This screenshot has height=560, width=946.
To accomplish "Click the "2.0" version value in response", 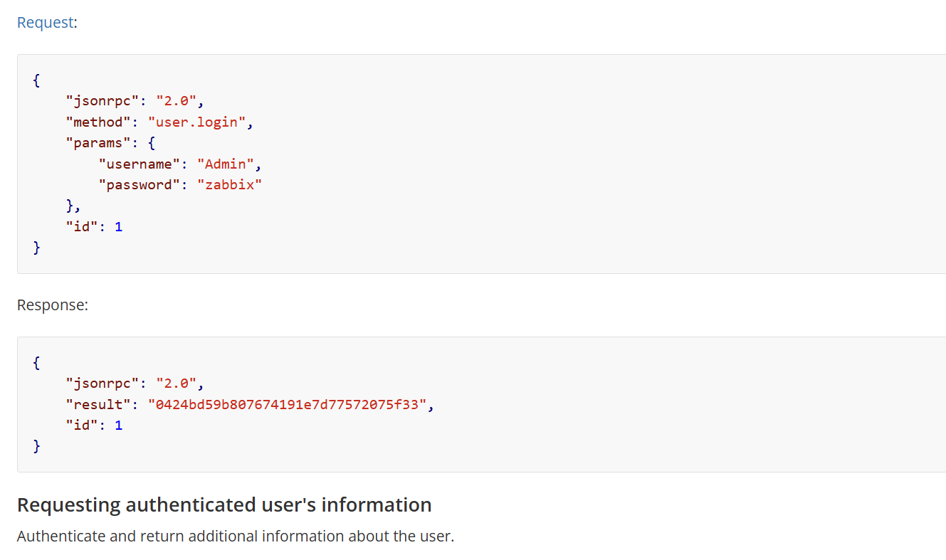I will tap(176, 384).
